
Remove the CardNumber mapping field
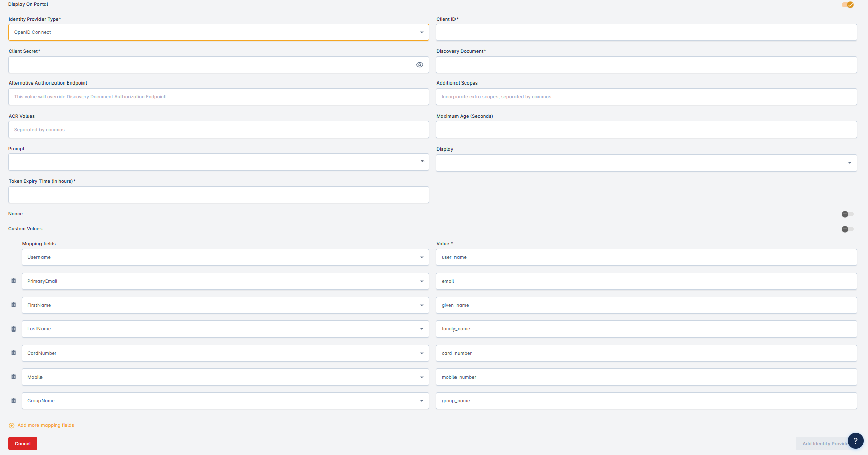(14, 353)
